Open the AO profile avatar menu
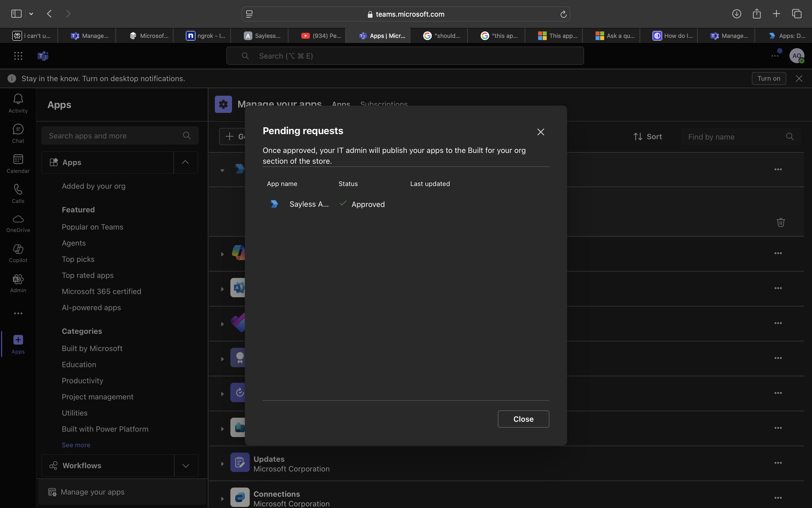 click(x=797, y=56)
